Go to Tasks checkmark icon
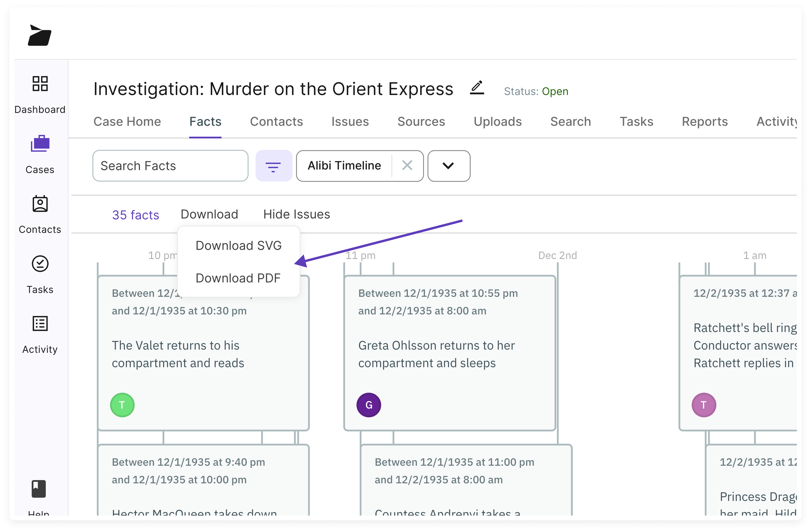 click(40, 264)
